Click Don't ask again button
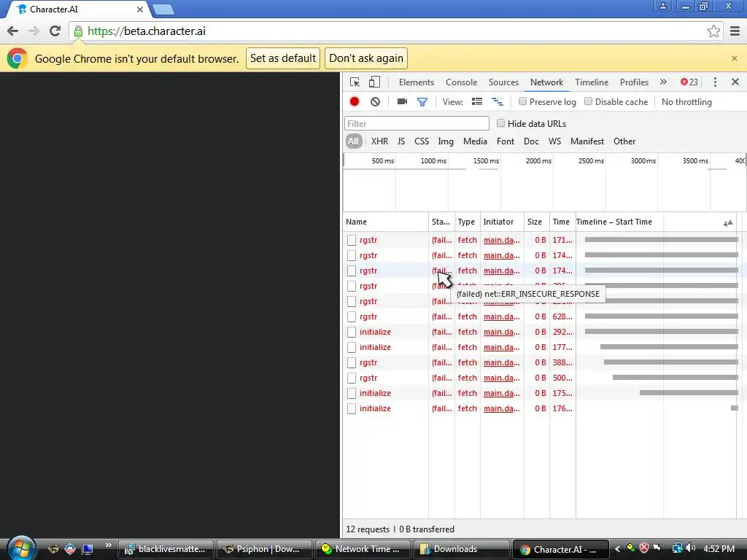 point(366,58)
